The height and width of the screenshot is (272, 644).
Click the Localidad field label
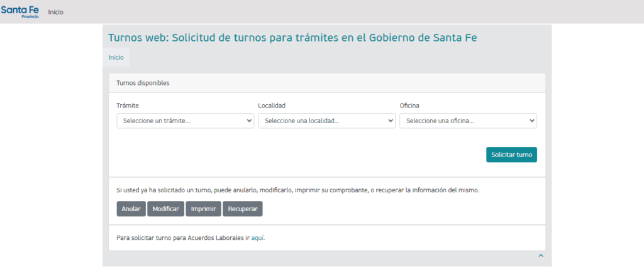click(x=272, y=105)
